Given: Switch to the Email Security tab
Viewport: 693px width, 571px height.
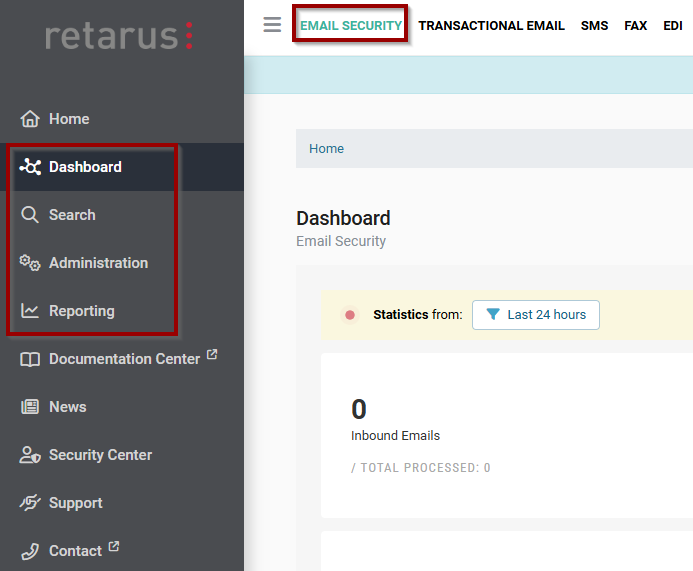Looking at the screenshot, I should pos(351,26).
